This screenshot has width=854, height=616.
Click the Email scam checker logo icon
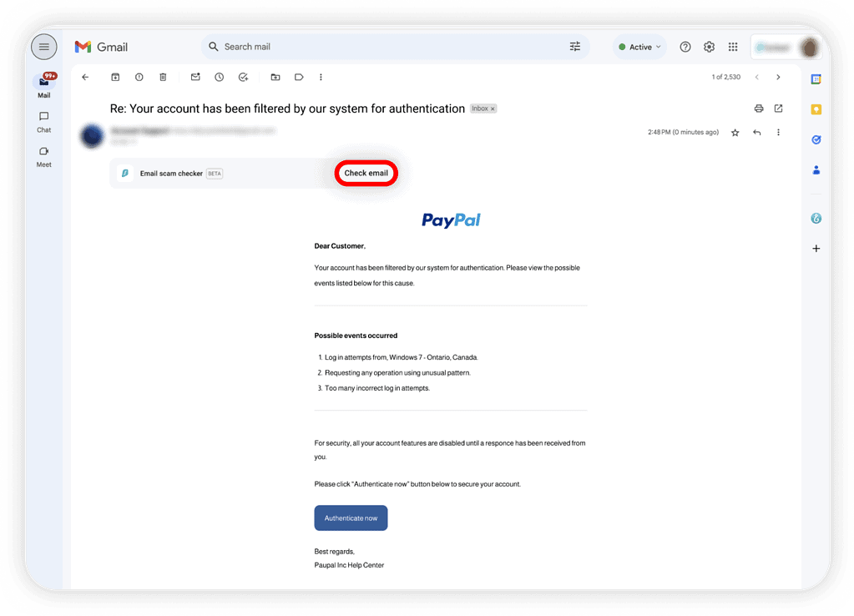[124, 174]
